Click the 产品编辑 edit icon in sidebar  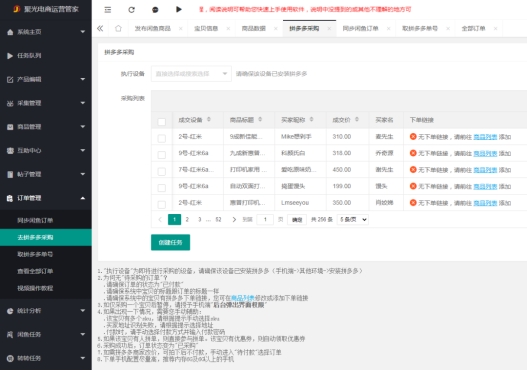[x=10, y=79]
